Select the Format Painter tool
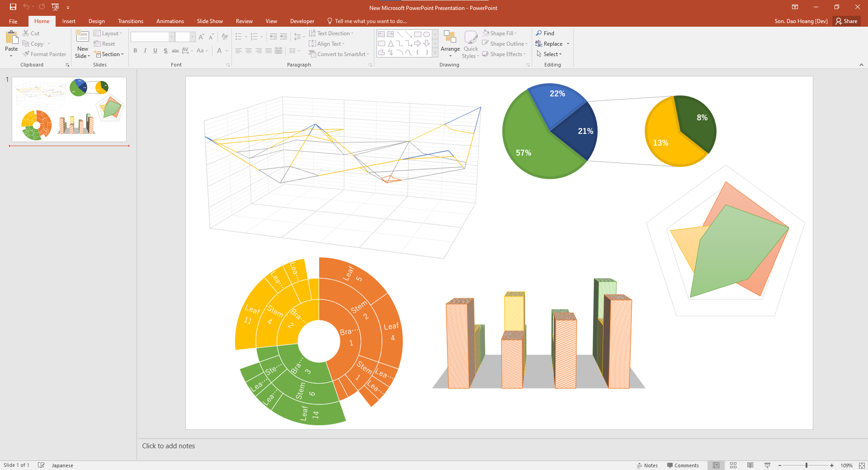Image resolution: width=868 pixels, height=470 pixels. [x=44, y=54]
